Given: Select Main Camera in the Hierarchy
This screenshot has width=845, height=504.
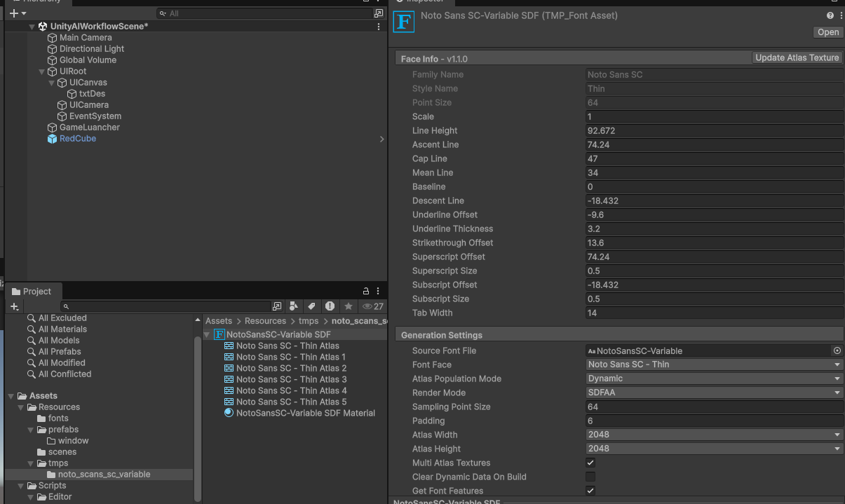Looking at the screenshot, I should (86, 38).
